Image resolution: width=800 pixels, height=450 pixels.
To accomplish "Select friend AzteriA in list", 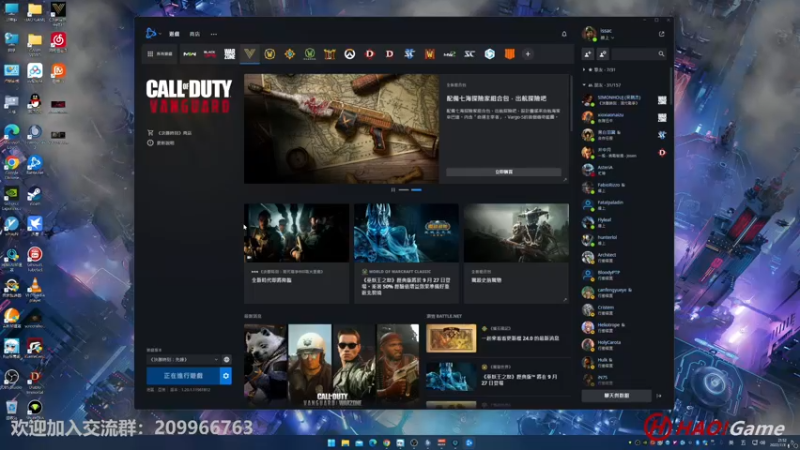I will click(x=624, y=170).
